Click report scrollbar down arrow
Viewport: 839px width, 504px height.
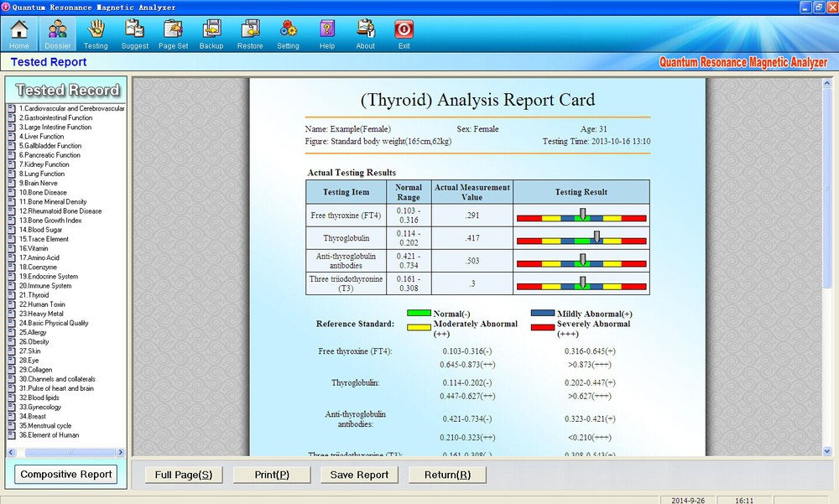click(x=826, y=451)
